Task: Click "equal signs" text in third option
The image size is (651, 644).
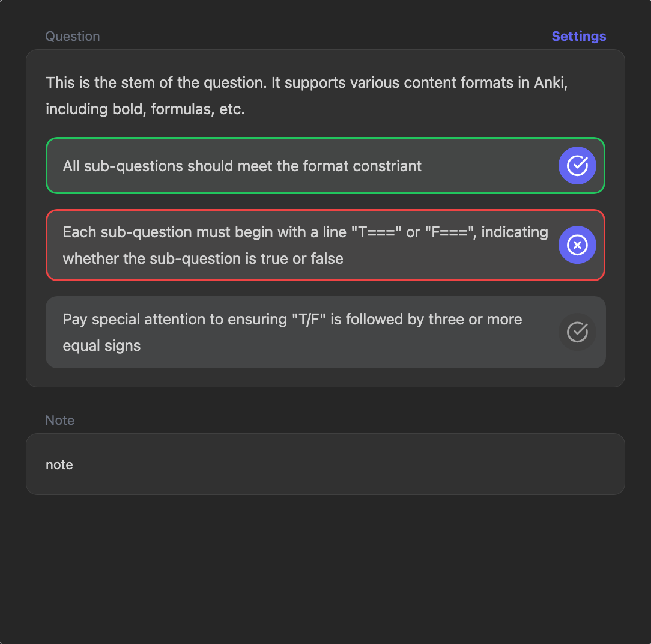Action: (101, 346)
